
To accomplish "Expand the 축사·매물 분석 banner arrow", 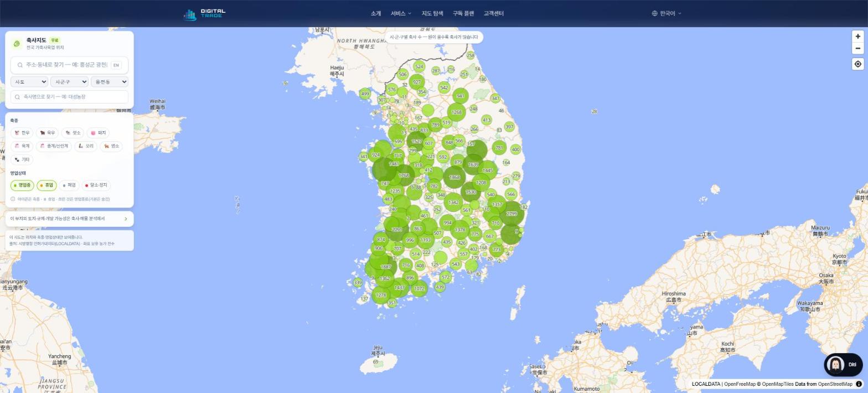I will (126, 219).
